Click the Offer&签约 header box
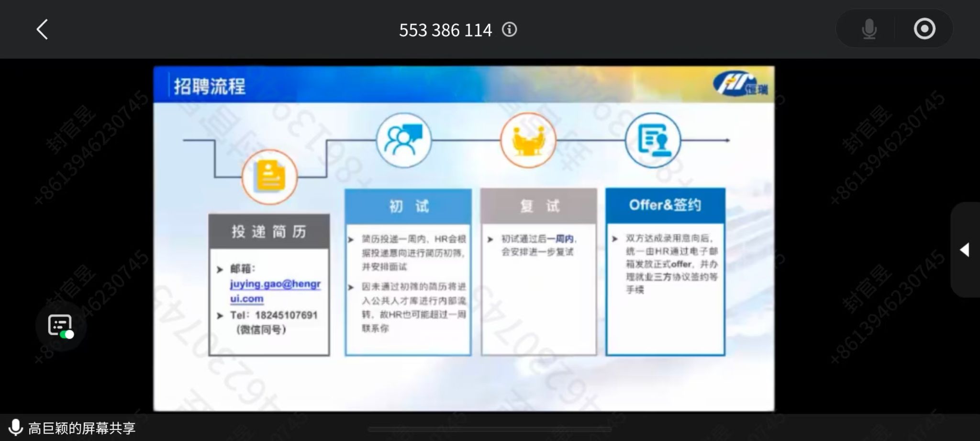Viewport: 980px width, 441px height. [665, 205]
